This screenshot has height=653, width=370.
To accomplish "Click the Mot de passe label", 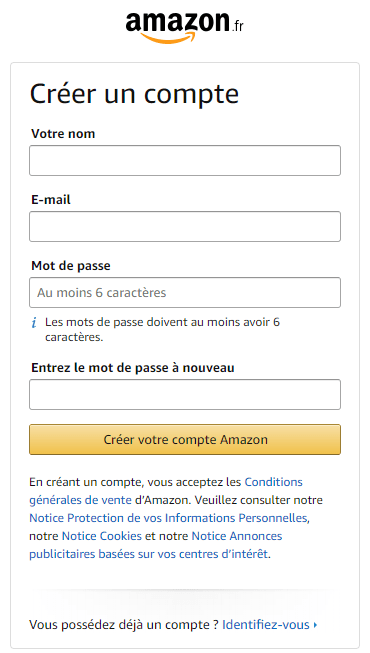I will 71,266.
